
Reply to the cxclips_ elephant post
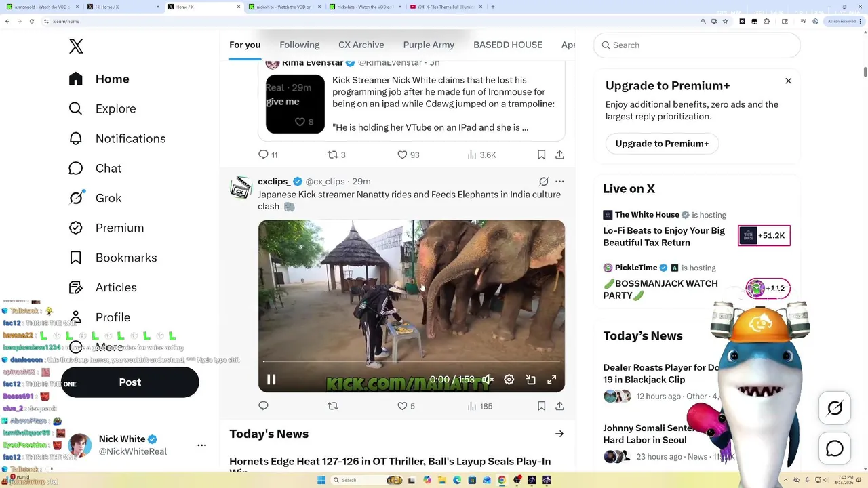(x=264, y=406)
